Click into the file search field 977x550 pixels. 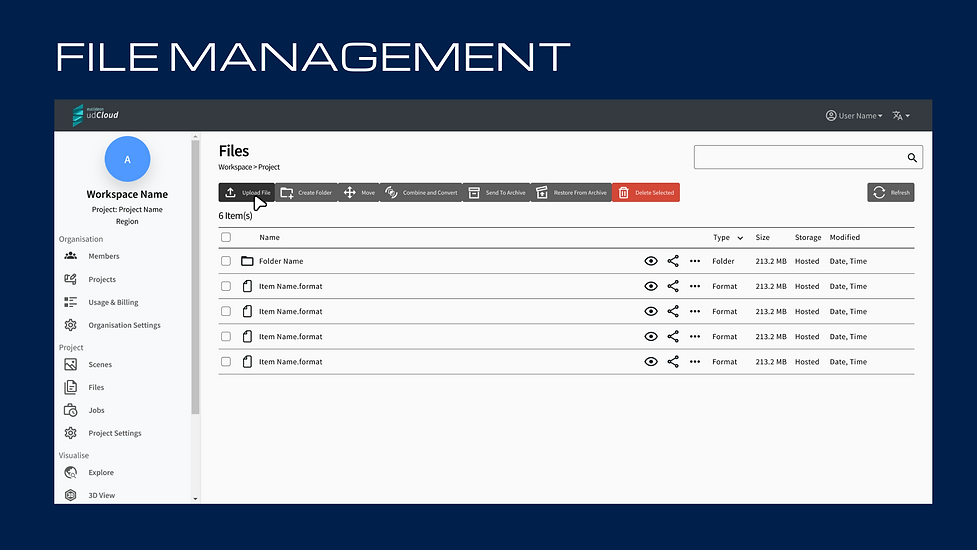pyautogui.click(x=799, y=158)
